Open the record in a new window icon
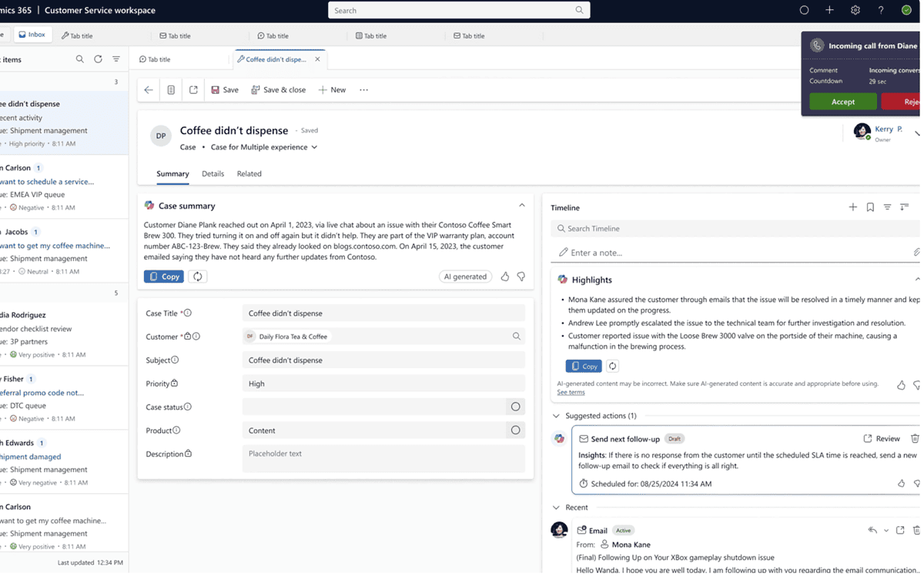Screen dimensions: 924x577 [194, 89]
